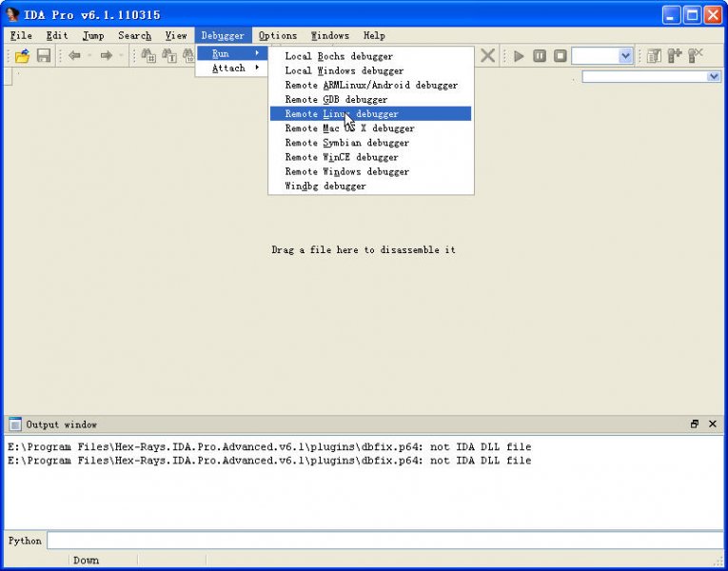Open the Windows menu
Image resolution: width=728 pixels, height=571 pixels.
329,36
